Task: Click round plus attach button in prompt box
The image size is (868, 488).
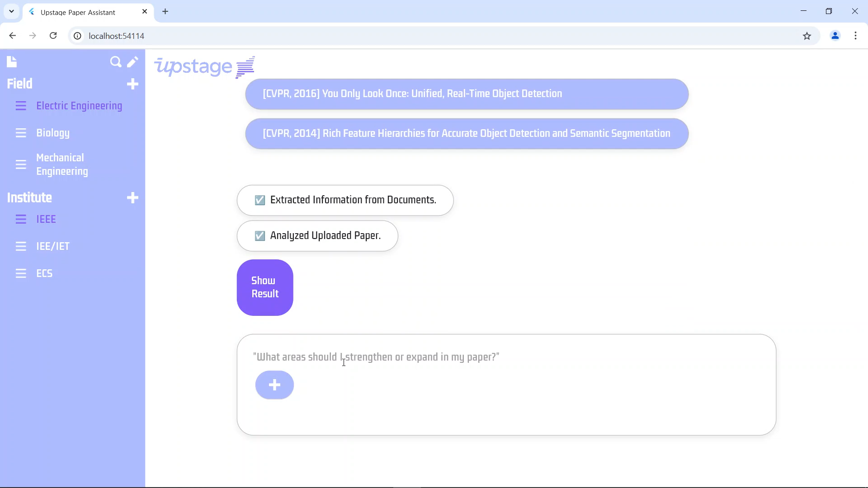Action: pyautogui.click(x=274, y=385)
